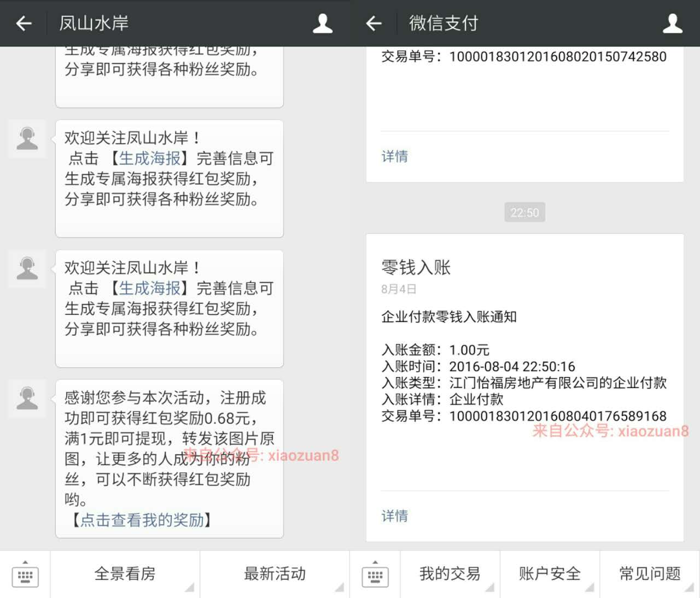This screenshot has width=700, height=598.
Task: Tap 入账类型 江门怡福房地产 line
Action: pyautogui.click(x=524, y=383)
